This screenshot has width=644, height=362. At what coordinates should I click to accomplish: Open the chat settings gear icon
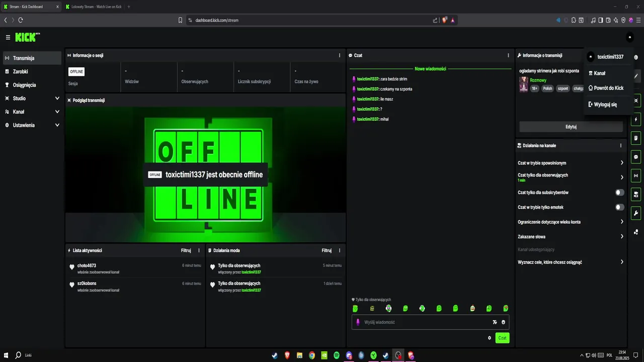(490, 338)
